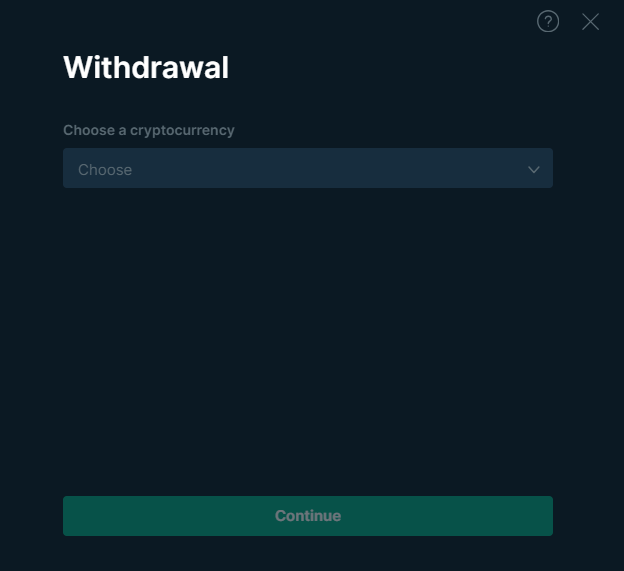Open the list under Choose a cryptocurrency
This screenshot has height=571, width=624.
[307, 169]
